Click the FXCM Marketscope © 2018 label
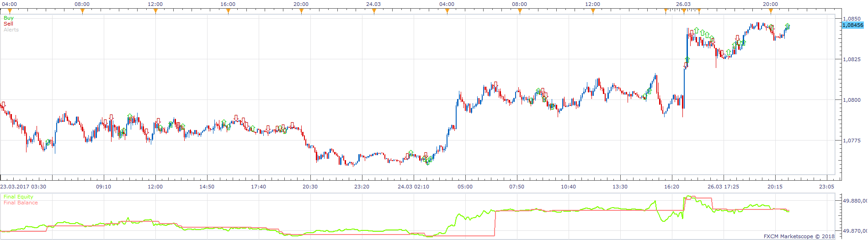 point(799,236)
